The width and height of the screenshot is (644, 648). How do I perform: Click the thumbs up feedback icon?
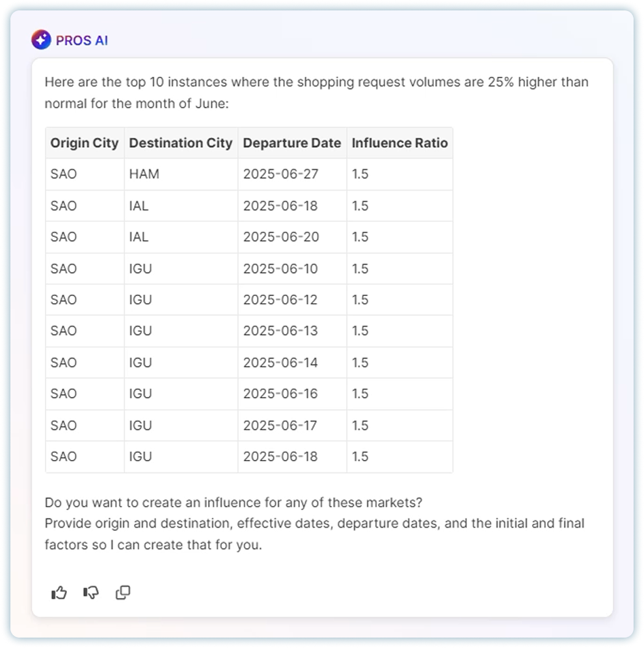[x=59, y=593]
